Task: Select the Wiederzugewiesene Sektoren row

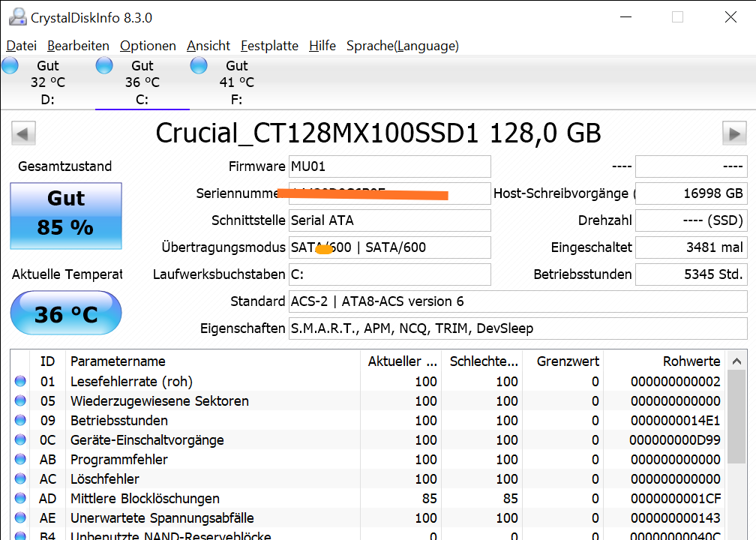Action: [367, 400]
